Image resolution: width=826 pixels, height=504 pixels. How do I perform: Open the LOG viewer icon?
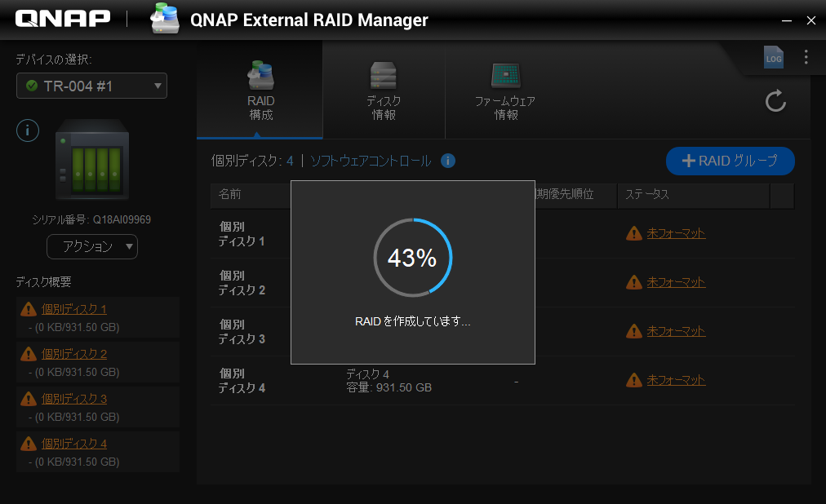[773, 57]
